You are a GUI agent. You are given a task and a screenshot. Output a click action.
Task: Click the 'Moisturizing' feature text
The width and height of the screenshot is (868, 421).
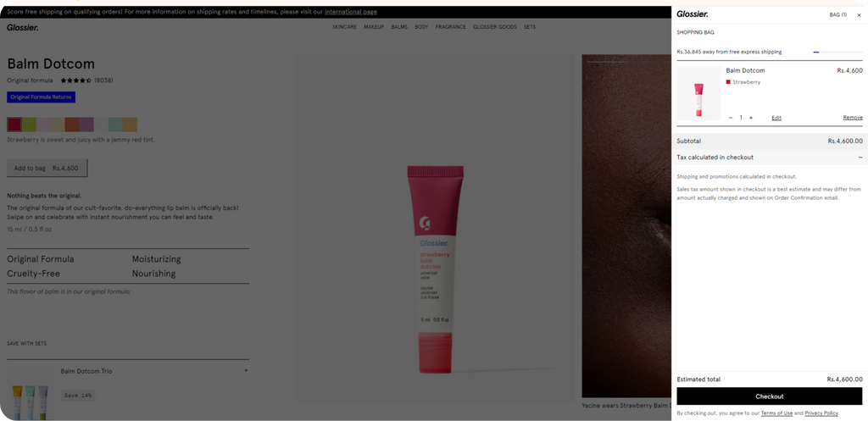pyautogui.click(x=156, y=259)
